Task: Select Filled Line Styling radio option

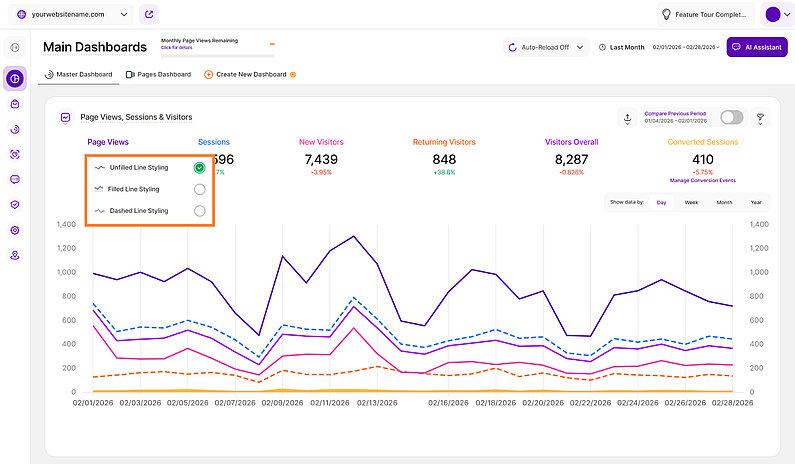Action: [200, 189]
